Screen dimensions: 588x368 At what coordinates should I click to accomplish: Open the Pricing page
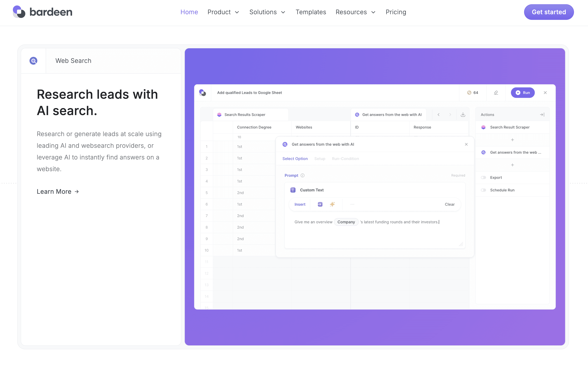tap(396, 12)
